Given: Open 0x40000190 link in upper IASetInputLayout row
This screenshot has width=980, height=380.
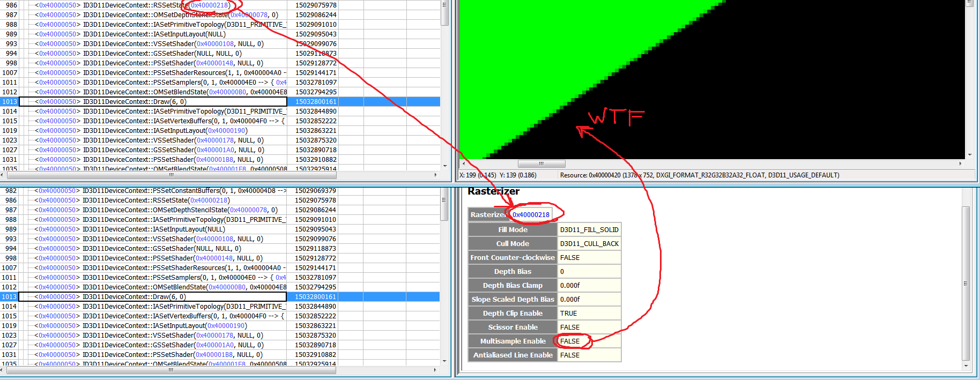Looking at the screenshot, I should [x=227, y=131].
